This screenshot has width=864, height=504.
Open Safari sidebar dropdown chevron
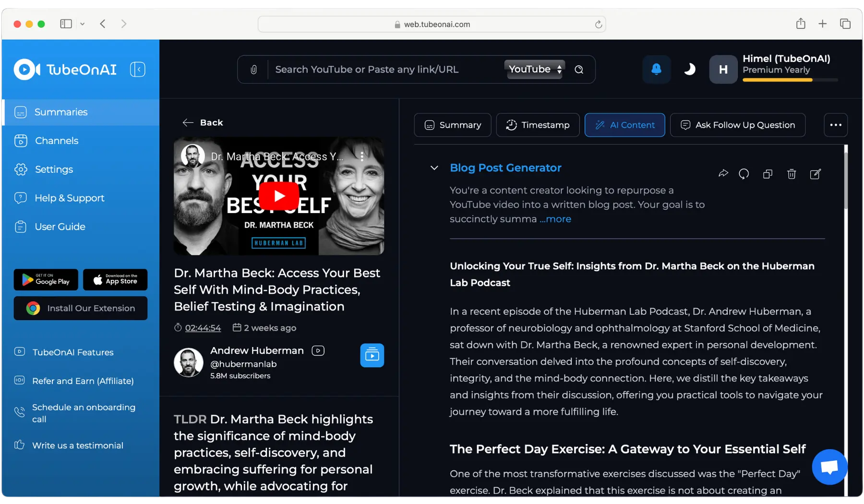(83, 24)
